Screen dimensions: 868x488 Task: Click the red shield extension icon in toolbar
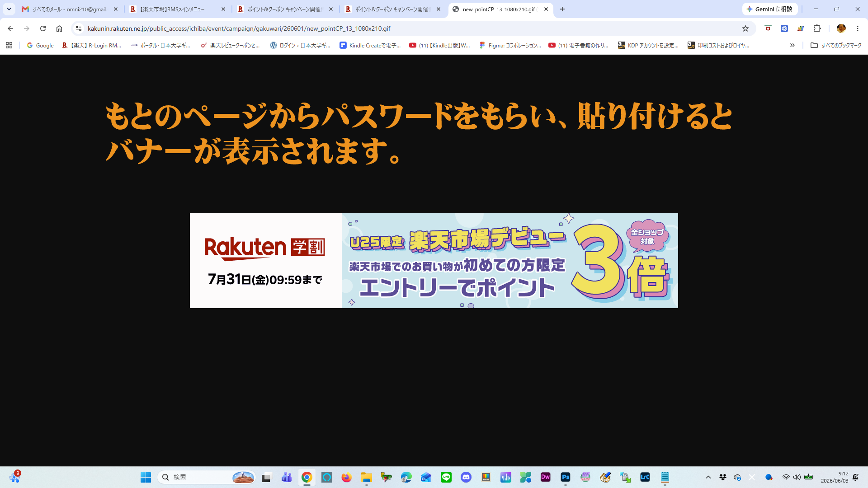[768, 28]
